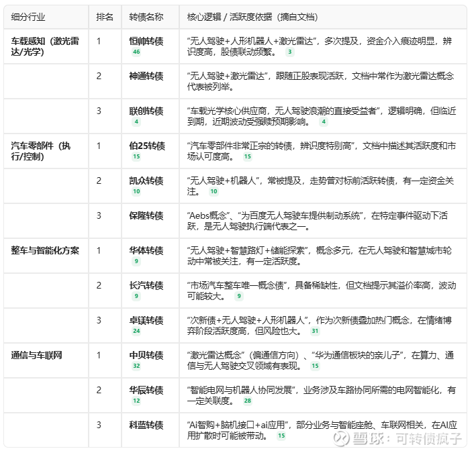The image size is (476, 453).
Task: Click the 卓镁转债 bond name
Action: coord(146,320)
